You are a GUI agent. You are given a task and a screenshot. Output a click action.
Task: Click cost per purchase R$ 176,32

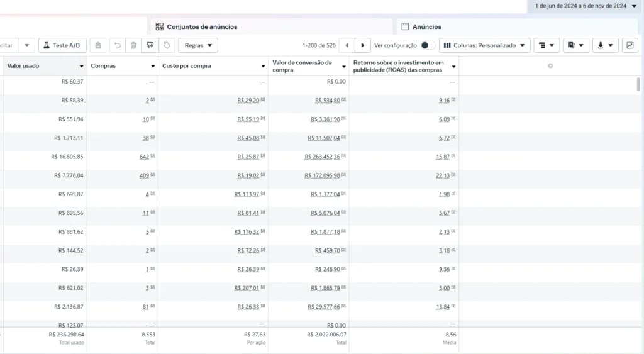click(x=247, y=232)
